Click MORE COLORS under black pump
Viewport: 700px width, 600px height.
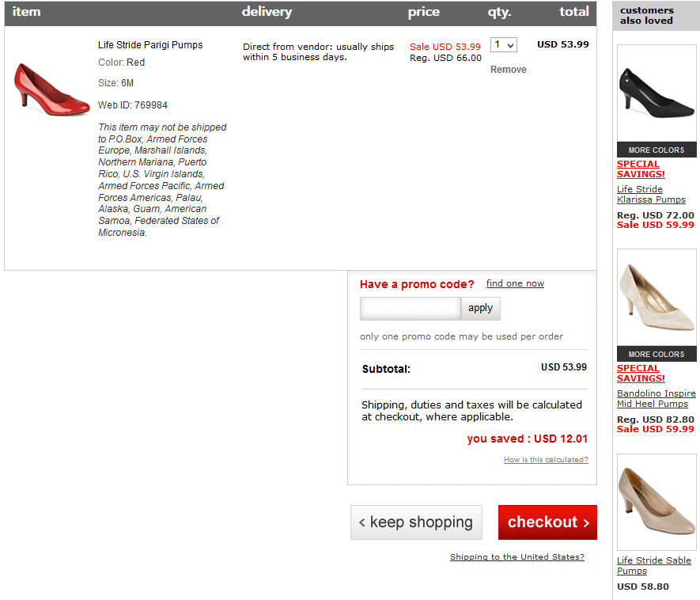(656, 150)
